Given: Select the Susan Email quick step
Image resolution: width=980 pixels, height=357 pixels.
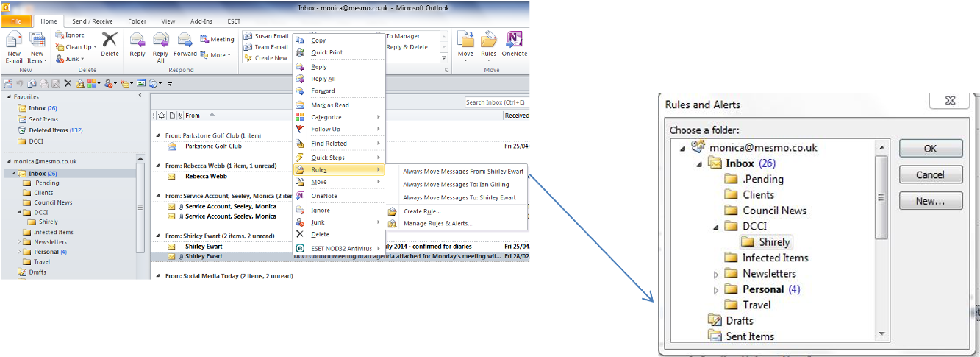Looking at the screenshot, I should click(x=266, y=36).
